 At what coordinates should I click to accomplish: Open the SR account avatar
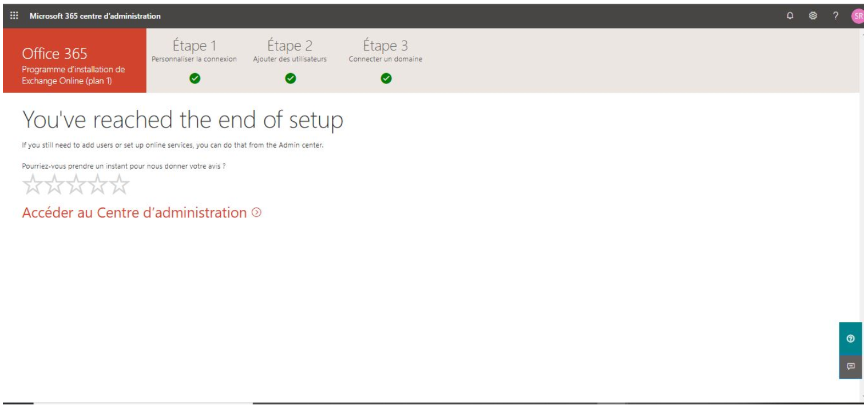(x=857, y=16)
